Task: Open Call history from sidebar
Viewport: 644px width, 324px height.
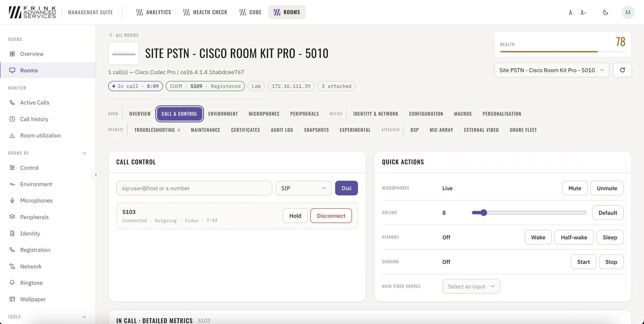Action: (47, 119)
